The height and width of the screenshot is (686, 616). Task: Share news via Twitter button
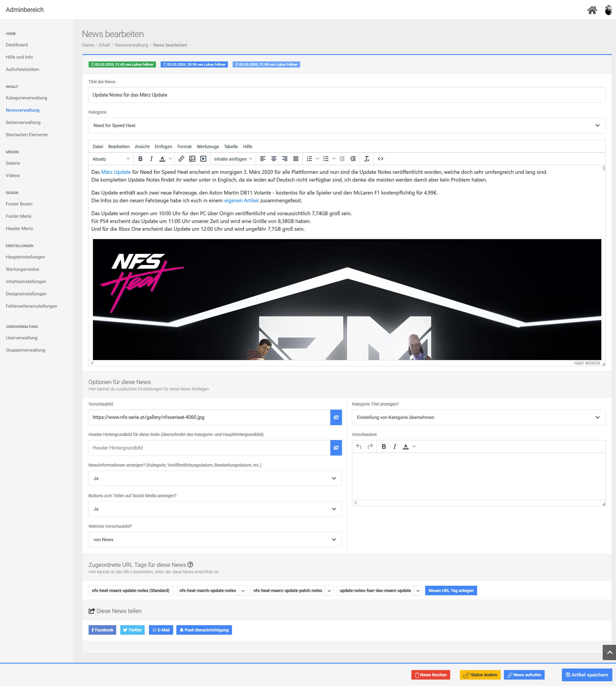132,630
